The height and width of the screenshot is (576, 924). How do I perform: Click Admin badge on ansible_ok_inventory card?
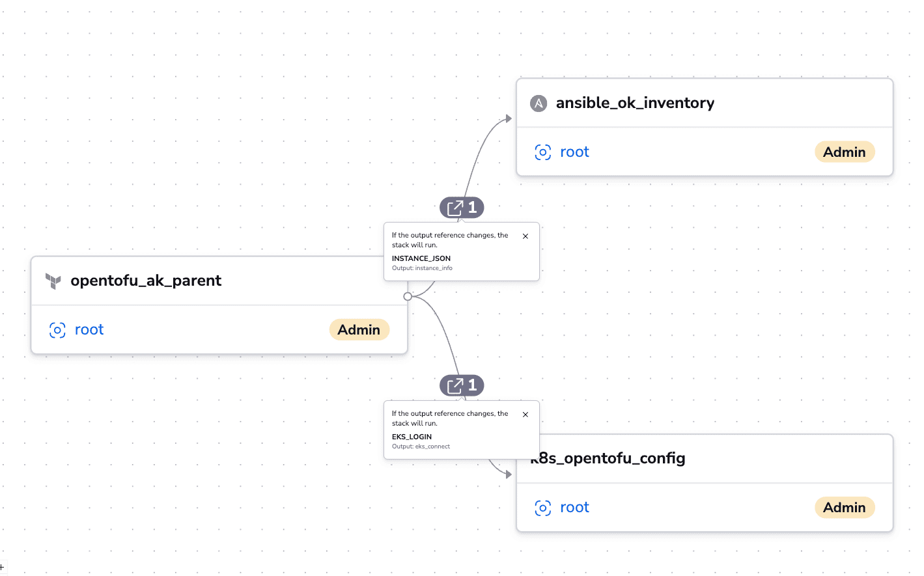pyautogui.click(x=845, y=152)
